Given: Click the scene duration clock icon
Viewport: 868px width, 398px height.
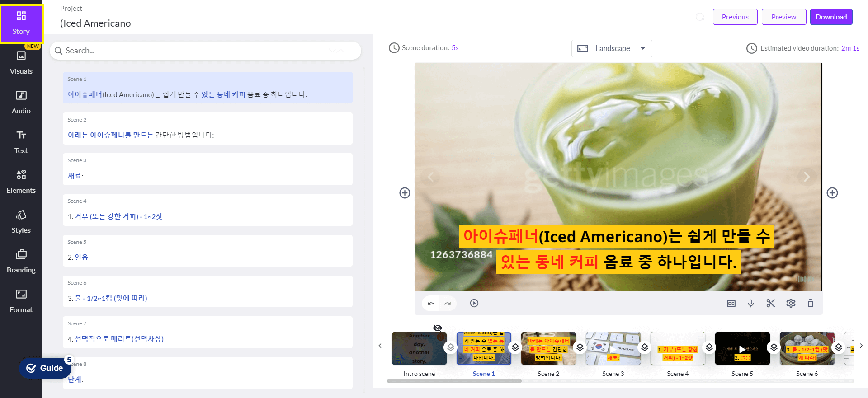Looking at the screenshot, I should click(x=394, y=48).
